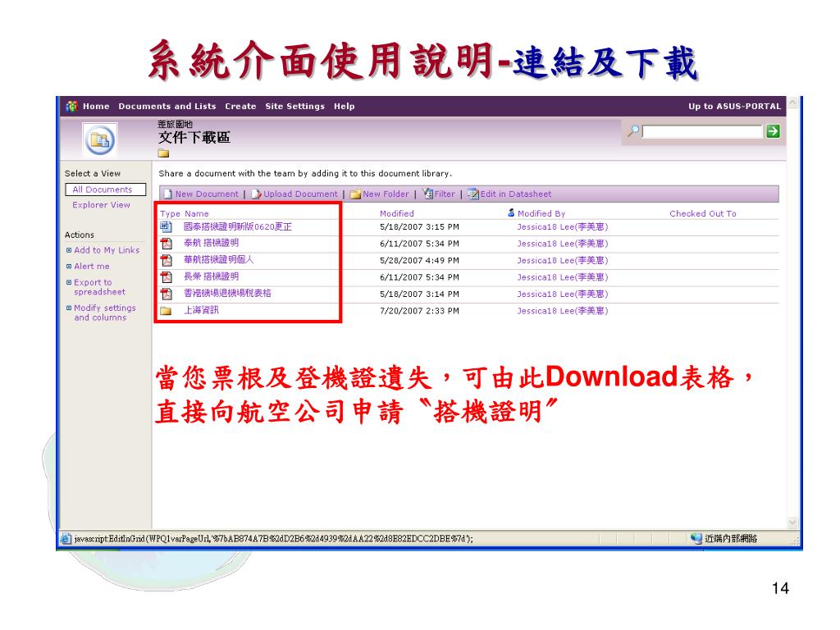Click the scrollbar down arrow
Image resolution: width=840 pixels, height=630 pixels.
tap(792, 523)
